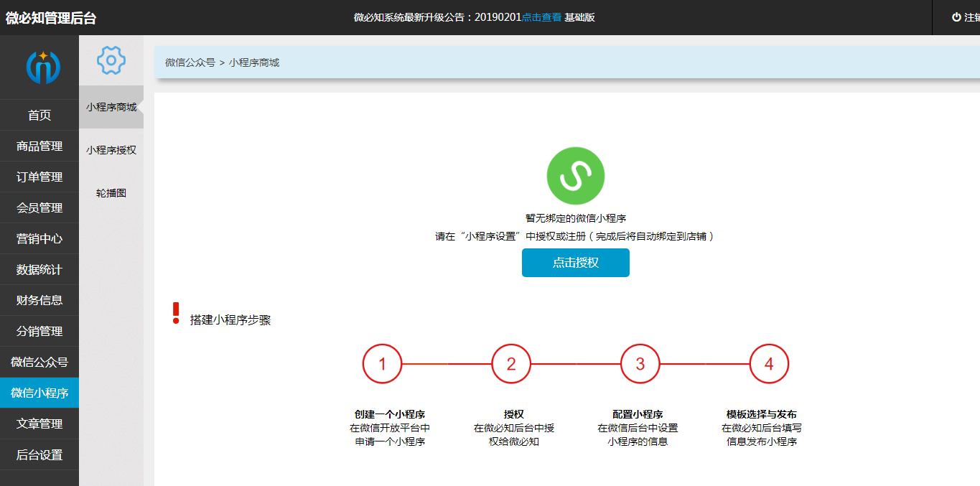Screen dimensions: 980x486
Task: Click the power icon beside 注销
Action: click(x=956, y=17)
